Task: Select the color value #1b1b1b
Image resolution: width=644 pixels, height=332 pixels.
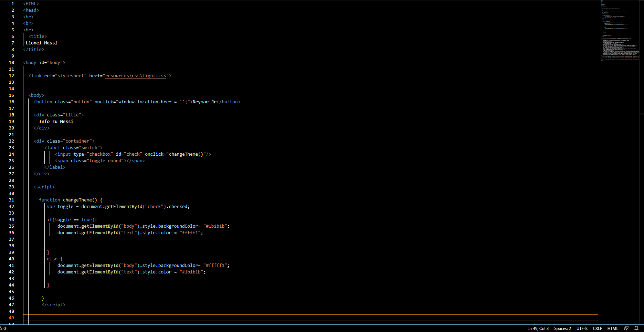Action: coord(215,226)
